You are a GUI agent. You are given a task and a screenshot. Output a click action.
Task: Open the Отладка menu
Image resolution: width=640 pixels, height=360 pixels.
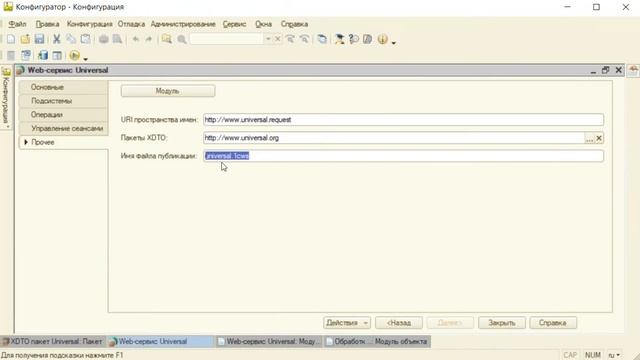coord(131,24)
